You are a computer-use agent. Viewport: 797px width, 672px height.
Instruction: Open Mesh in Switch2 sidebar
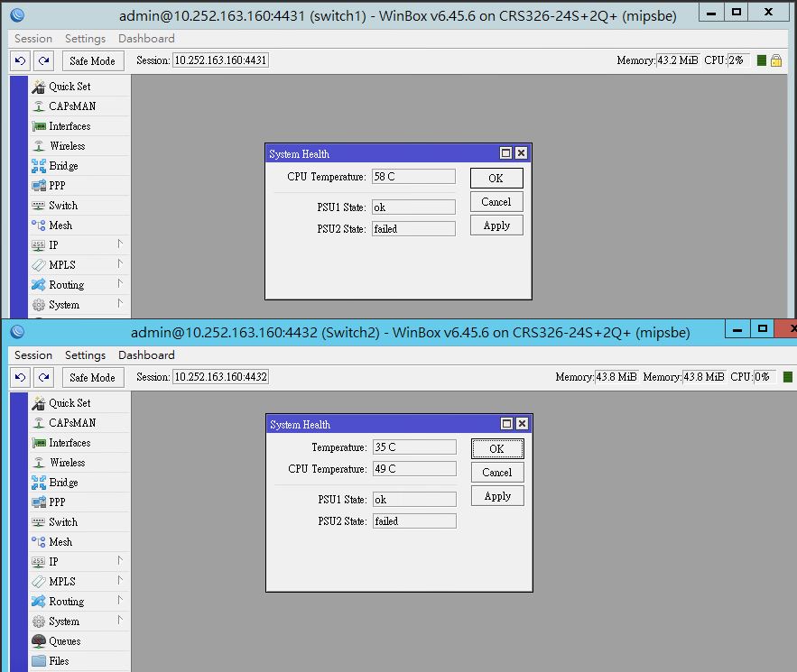[79, 541]
